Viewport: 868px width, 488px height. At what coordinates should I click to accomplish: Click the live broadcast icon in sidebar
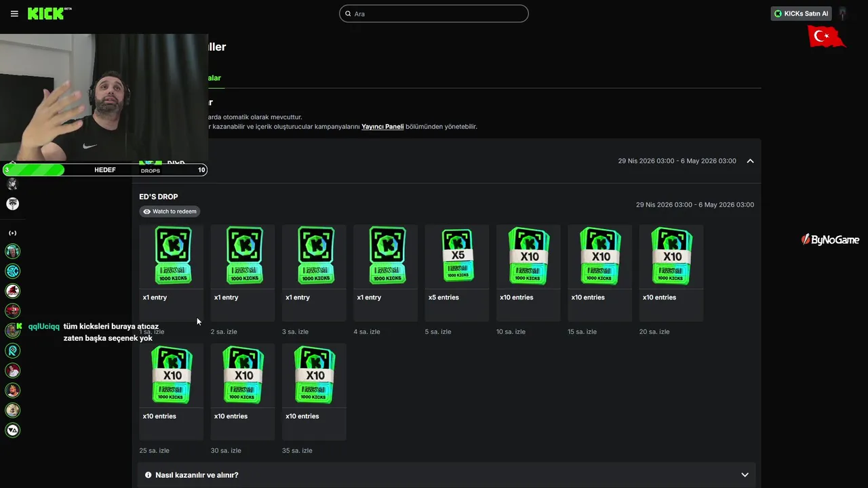pyautogui.click(x=12, y=233)
